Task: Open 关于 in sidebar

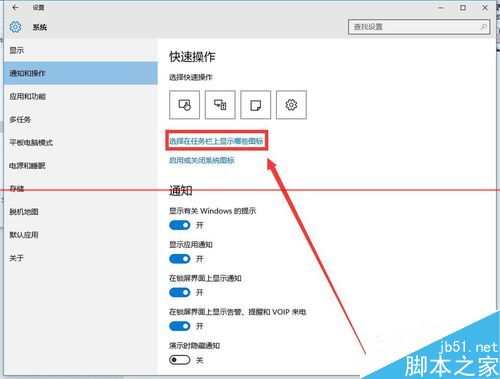Action: 81,258
